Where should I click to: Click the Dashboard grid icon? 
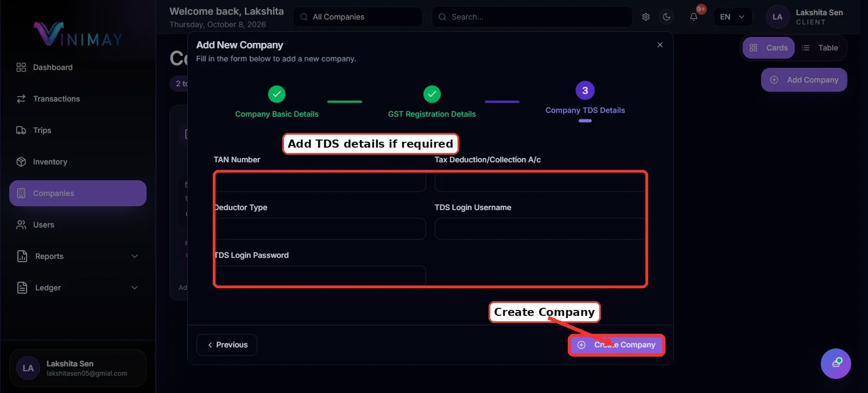tap(21, 67)
